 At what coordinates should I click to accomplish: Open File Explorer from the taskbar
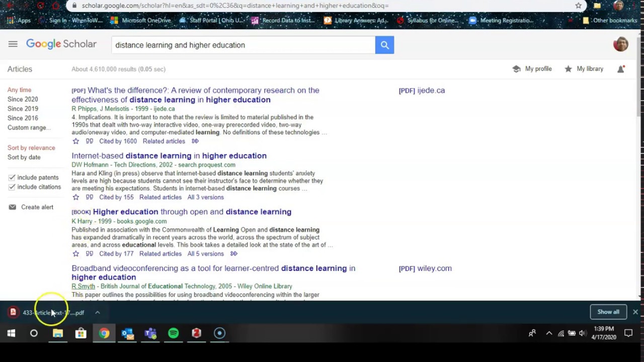point(58,333)
